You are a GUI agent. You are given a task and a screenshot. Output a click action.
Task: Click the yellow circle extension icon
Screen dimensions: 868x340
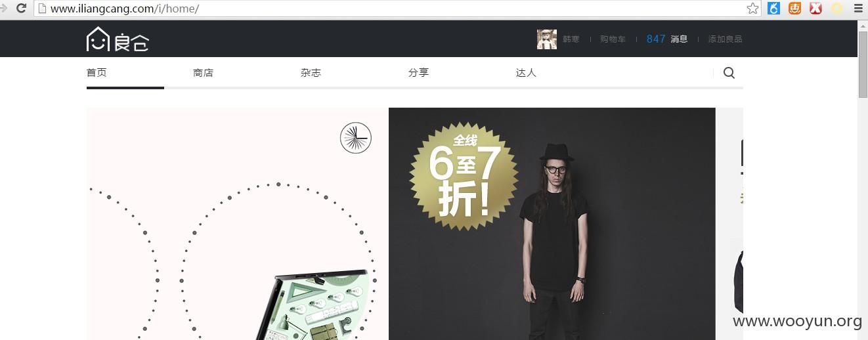tap(836, 9)
